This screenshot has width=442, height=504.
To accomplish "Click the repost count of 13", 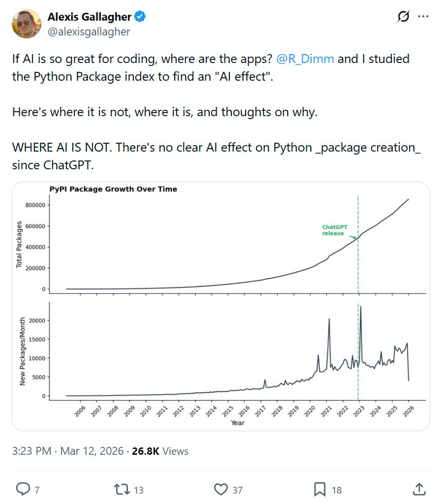I will [x=138, y=490].
